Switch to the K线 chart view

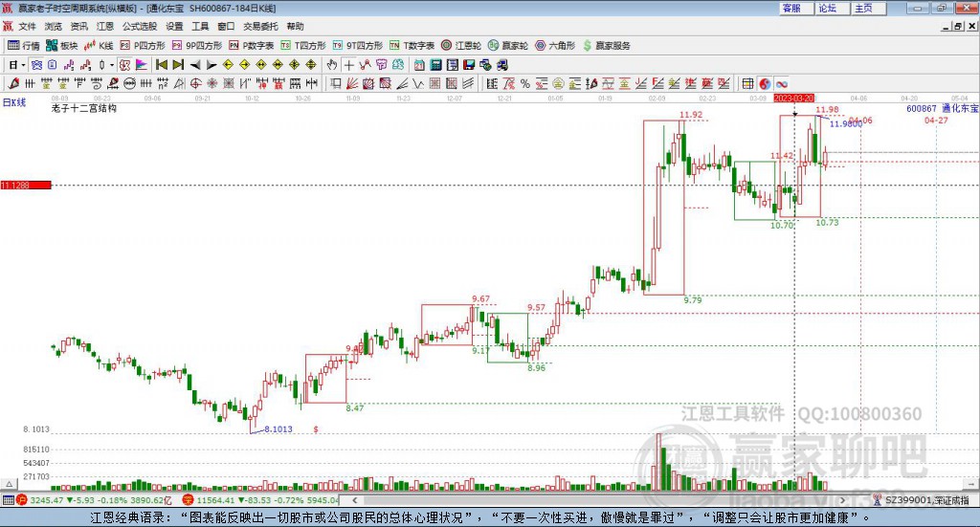point(99,46)
